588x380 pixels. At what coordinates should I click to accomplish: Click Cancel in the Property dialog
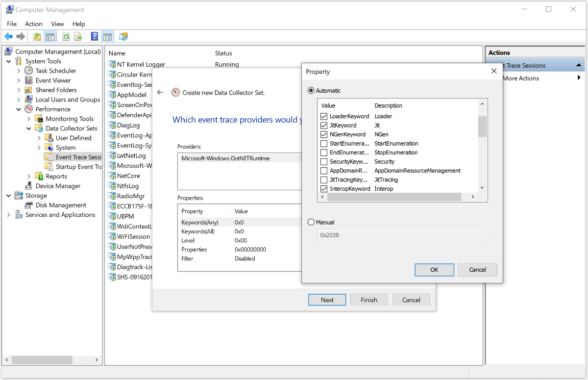(477, 270)
